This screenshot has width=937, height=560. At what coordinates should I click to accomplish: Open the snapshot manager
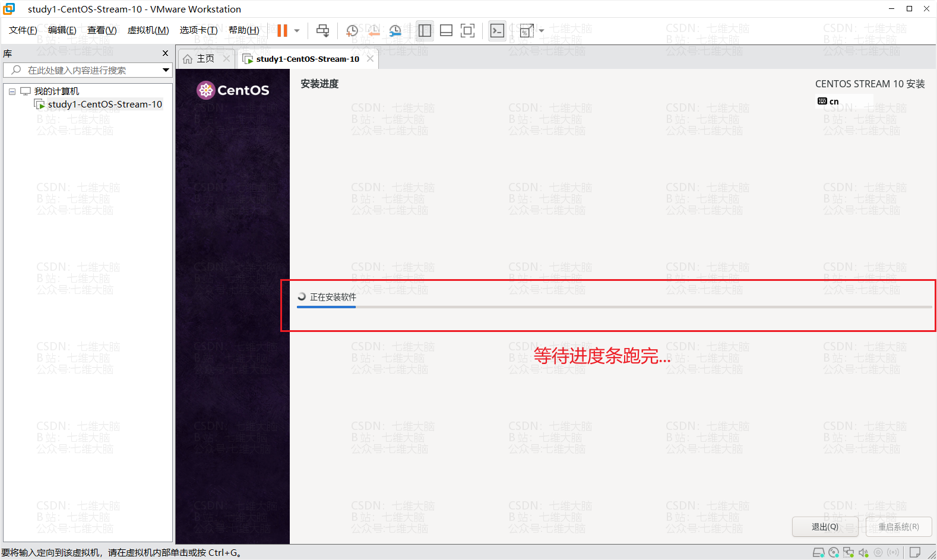coord(395,30)
